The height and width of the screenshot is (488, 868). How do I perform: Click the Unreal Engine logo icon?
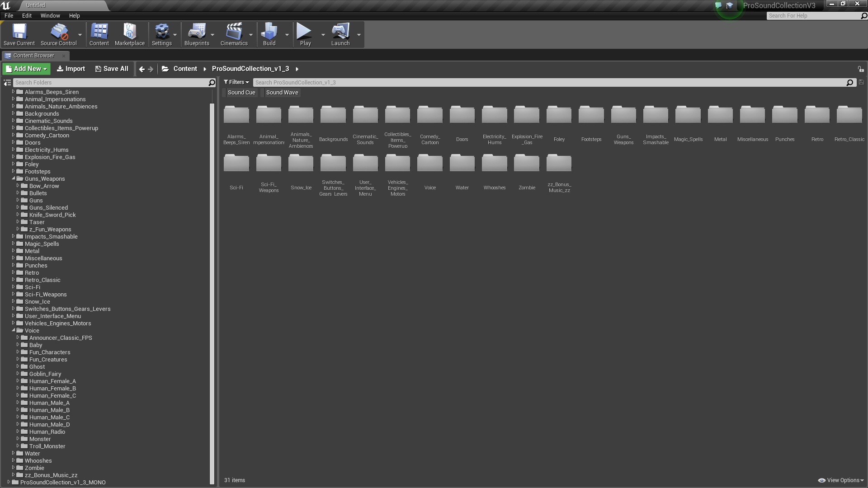pyautogui.click(x=6, y=5)
